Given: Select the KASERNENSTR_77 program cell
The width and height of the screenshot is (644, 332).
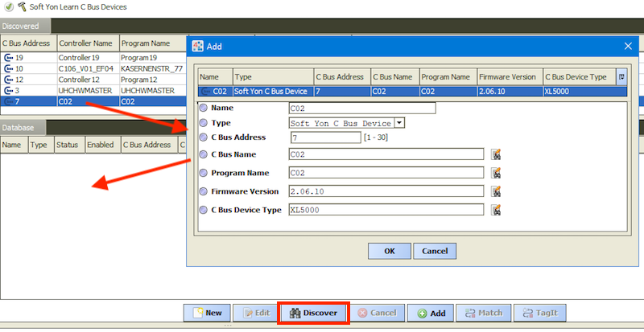Looking at the screenshot, I should tap(151, 68).
